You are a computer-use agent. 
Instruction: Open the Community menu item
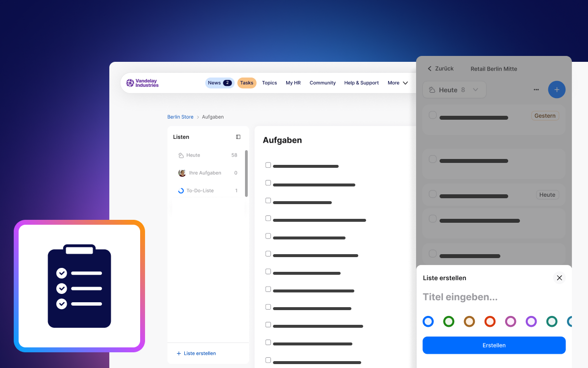click(x=322, y=83)
